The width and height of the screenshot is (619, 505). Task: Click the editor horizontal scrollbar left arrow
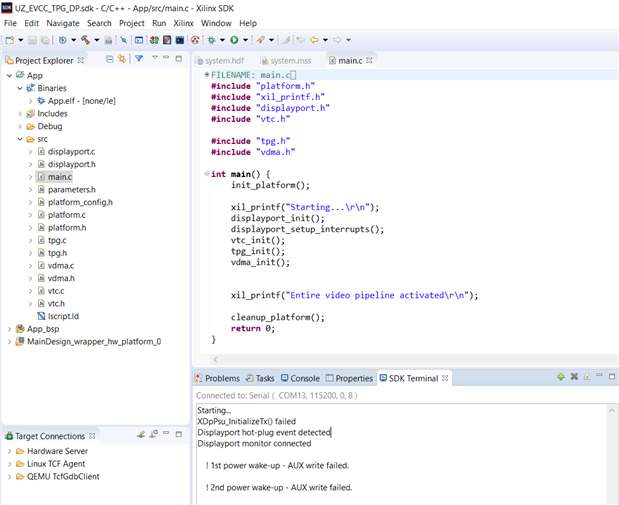click(x=217, y=359)
